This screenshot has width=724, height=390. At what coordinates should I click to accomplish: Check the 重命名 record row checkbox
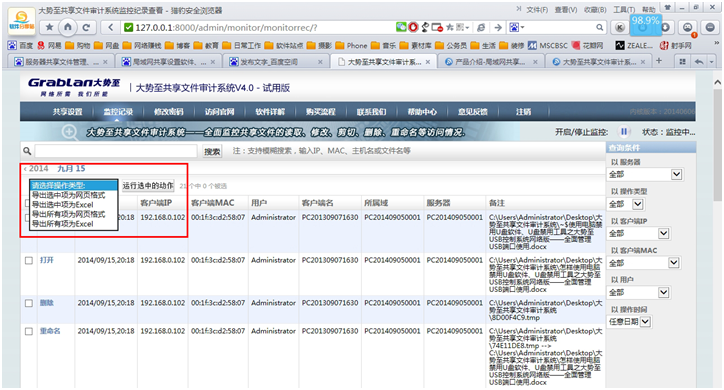coord(29,331)
